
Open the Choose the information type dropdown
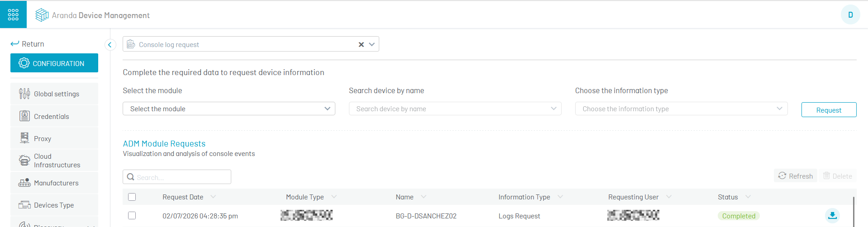(682, 109)
